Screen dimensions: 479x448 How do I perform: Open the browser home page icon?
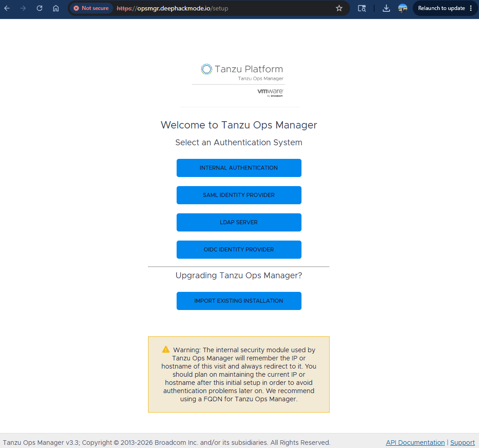click(x=55, y=8)
